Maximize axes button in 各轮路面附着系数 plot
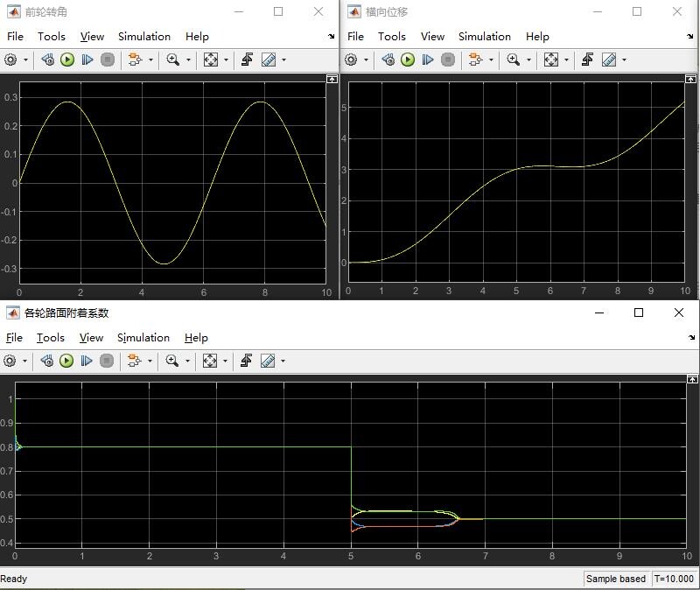Viewport: 700px width, 590px height. [x=692, y=379]
